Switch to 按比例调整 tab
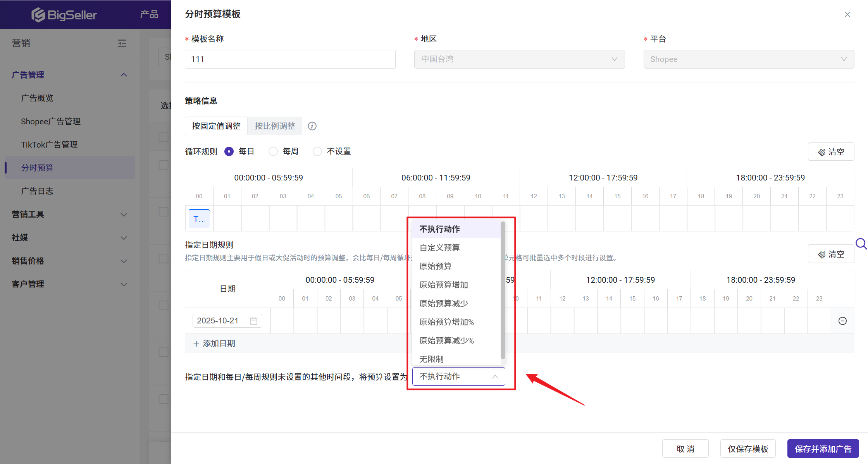The width and height of the screenshot is (868, 464). [x=275, y=126]
